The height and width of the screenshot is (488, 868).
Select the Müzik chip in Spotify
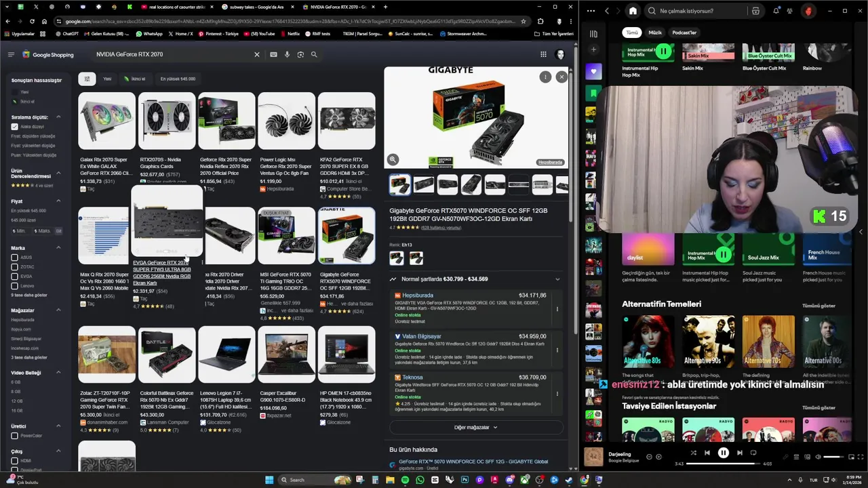click(x=655, y=33)
